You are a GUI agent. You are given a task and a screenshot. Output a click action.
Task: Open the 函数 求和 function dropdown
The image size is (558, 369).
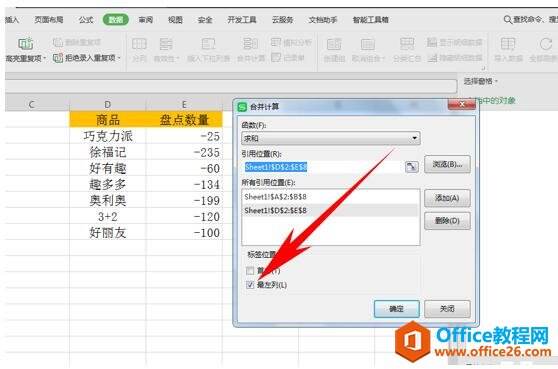point(331,138)
